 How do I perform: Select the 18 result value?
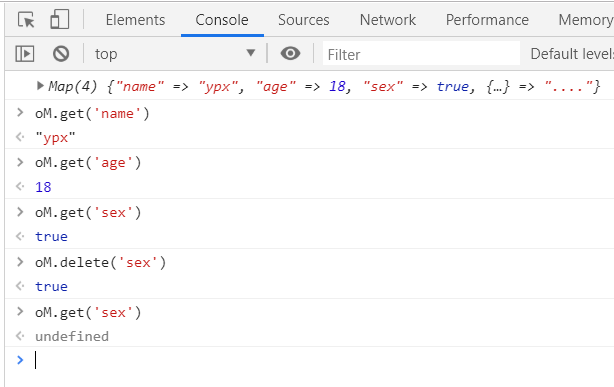43,187
